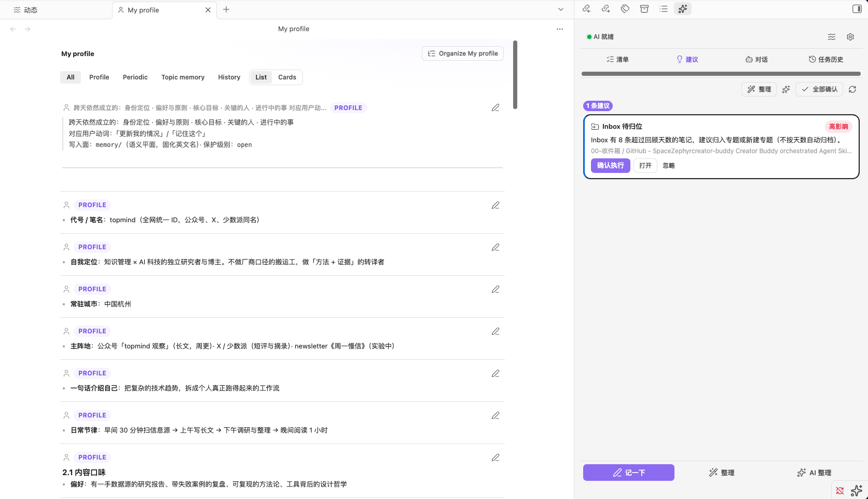Viewport: 868px width, 499px height.
Task: Switch to the 对话 tab
Action: (x=756, y=60)
